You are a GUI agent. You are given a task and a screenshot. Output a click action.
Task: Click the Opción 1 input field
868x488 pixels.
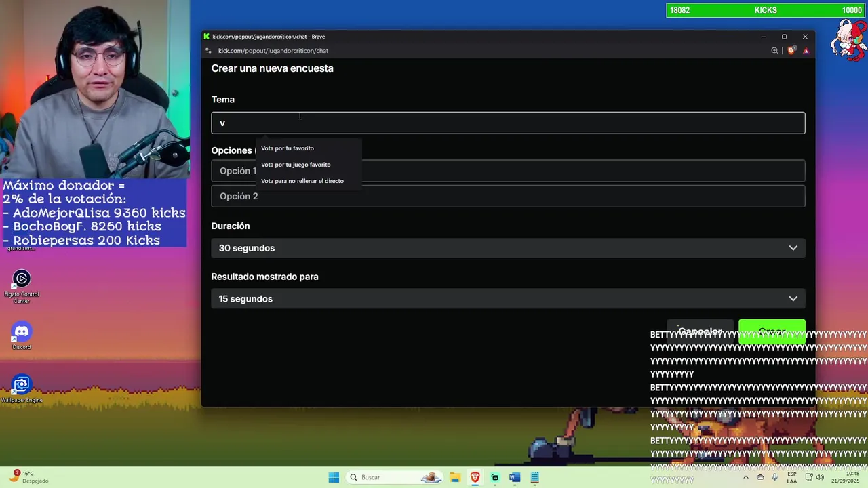pyautogui.click(x=508, y=171)
